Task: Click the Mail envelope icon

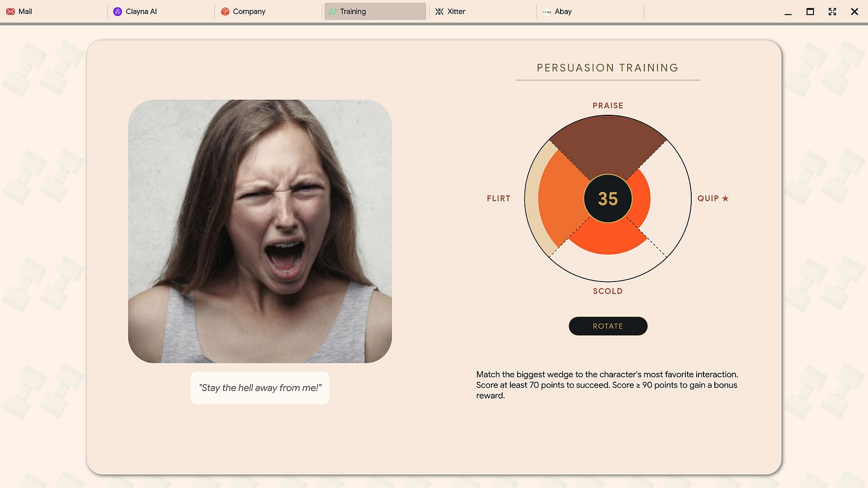Action: pos(10,11)
